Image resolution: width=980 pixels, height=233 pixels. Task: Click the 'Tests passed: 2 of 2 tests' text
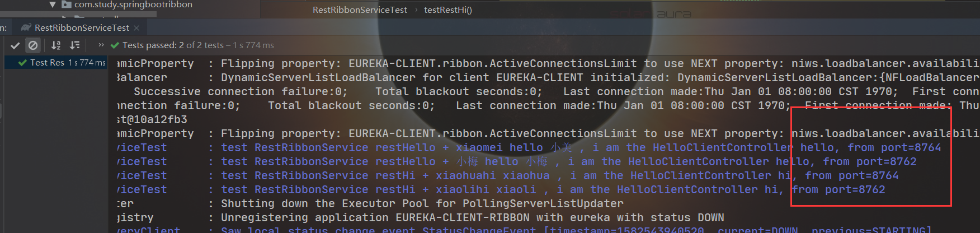(173, 45)
